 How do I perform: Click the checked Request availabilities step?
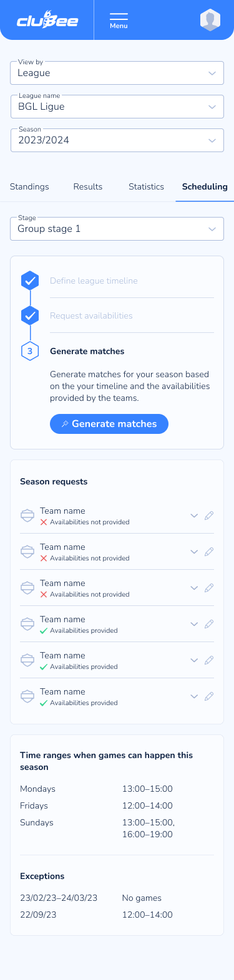coord(30,316)
